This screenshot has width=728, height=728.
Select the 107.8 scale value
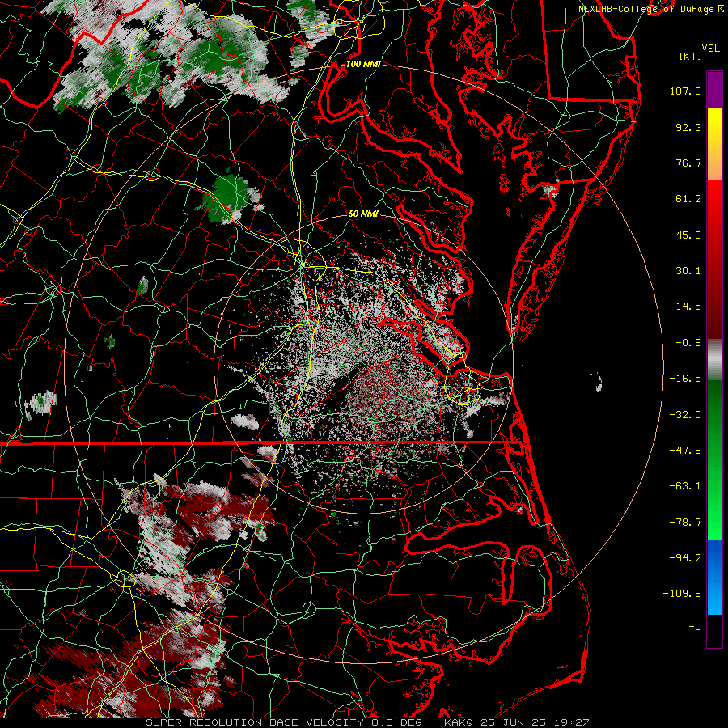(685, 91)
